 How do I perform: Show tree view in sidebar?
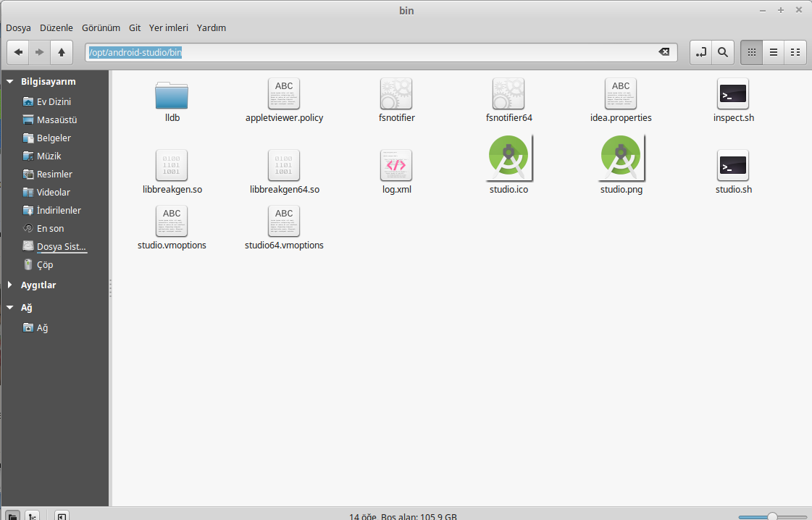click(32, 516)
